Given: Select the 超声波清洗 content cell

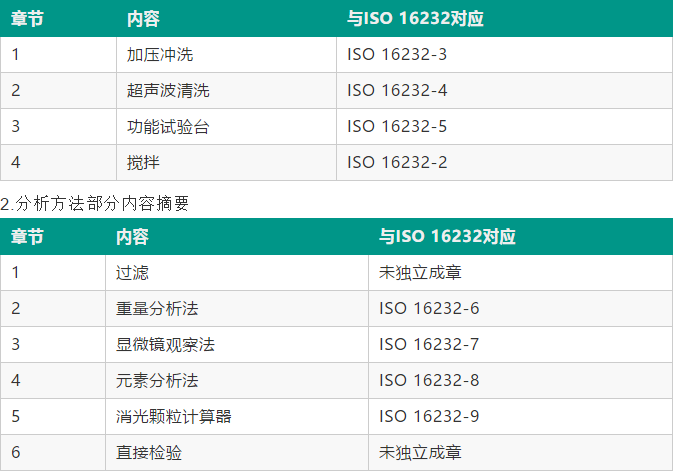Looking at the screenshot, I should tap(226, 91).
